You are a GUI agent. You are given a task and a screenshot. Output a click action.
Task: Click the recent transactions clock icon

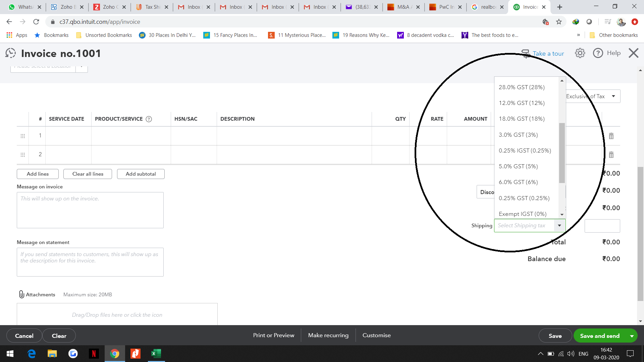[11, 53]
